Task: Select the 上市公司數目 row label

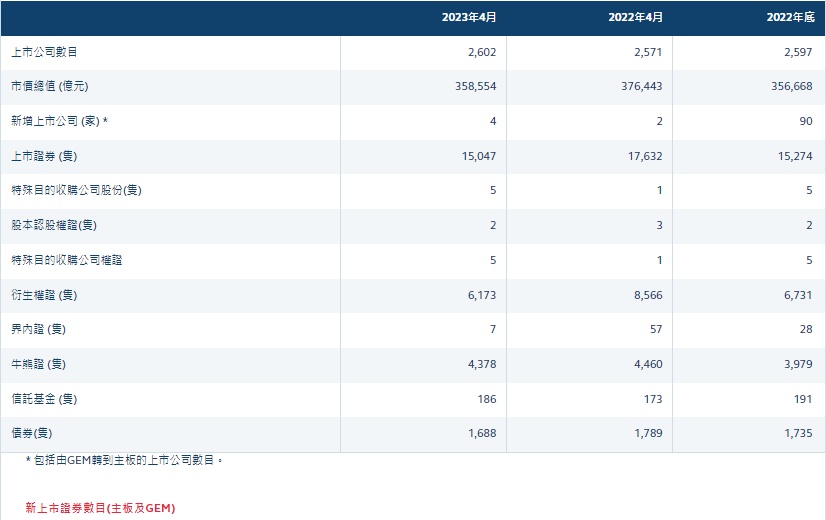Action: [x=44, y=52]
